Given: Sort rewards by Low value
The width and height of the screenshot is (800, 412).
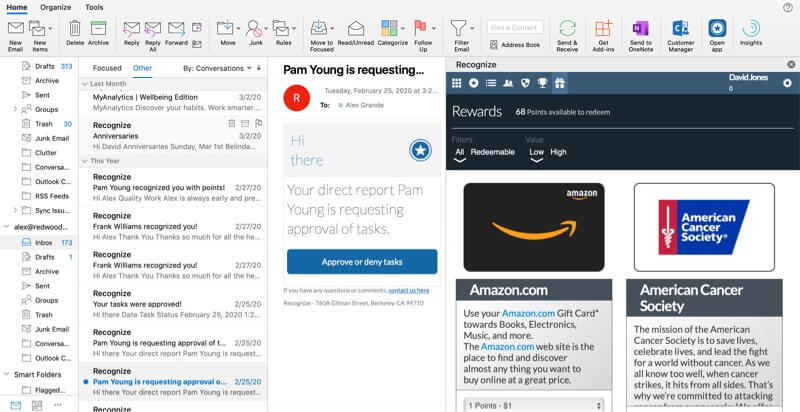Looking at the screenshot, I should pyautogui.click(x=536, y=152).
